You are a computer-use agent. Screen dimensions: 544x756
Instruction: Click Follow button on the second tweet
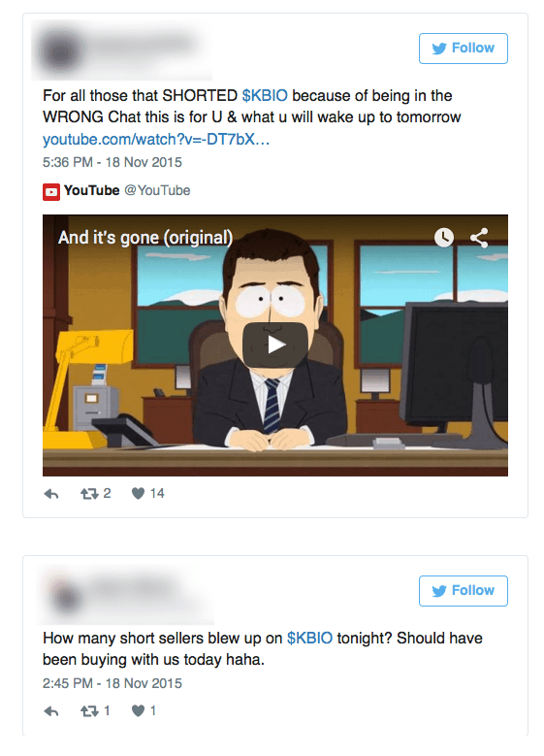(x=464, y=591)
